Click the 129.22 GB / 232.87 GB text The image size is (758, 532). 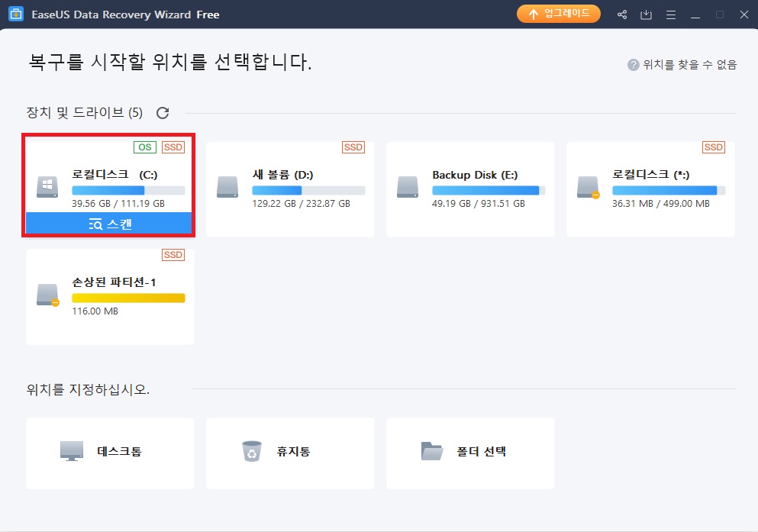(302, 204)
